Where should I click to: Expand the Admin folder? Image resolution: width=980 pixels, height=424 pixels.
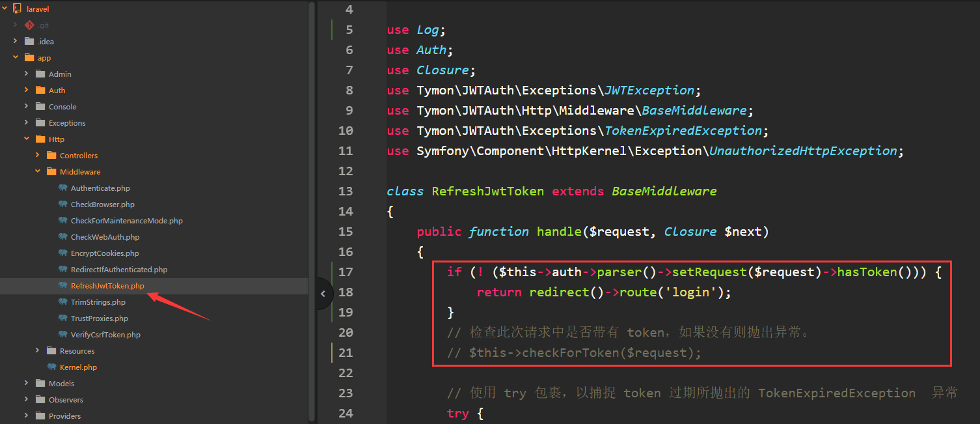[27, 74]
